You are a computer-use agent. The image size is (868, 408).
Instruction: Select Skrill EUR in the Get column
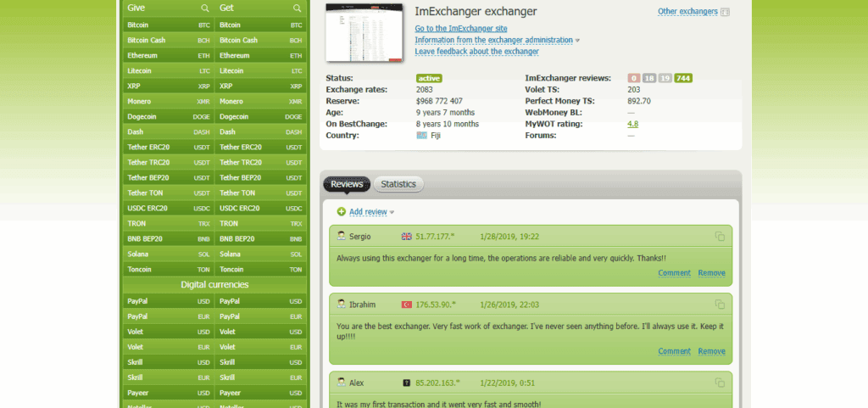tap(260, 377)
